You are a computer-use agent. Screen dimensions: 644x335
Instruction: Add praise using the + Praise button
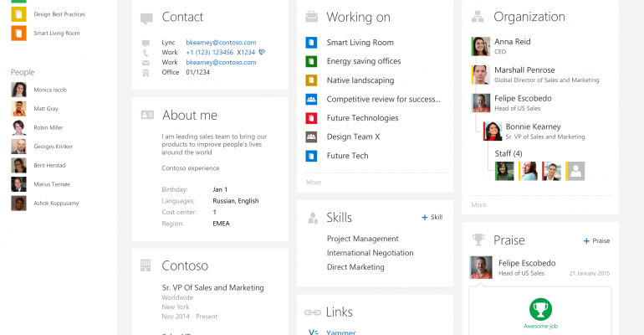click(x=597, y=241)
